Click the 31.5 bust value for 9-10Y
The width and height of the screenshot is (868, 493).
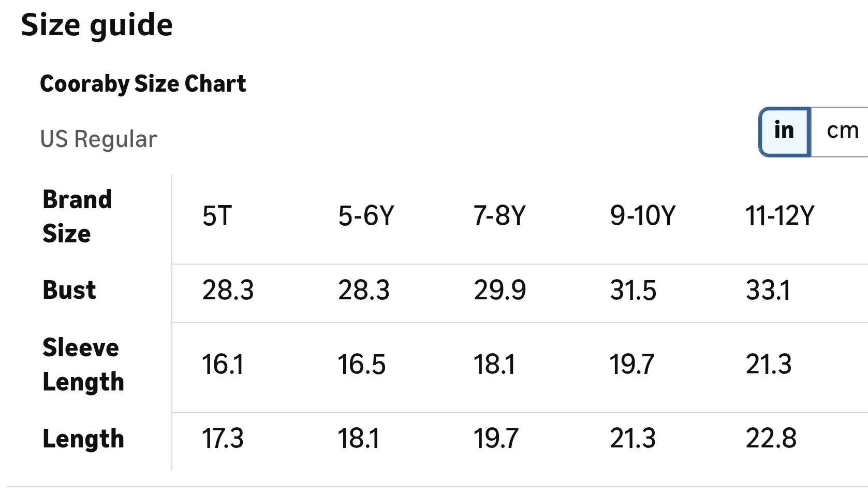632,291
